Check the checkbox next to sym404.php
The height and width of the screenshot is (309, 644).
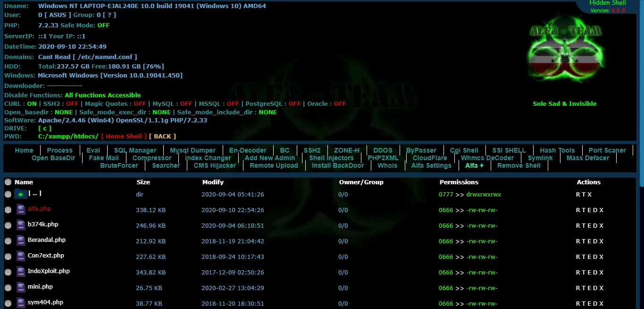(8, 302)
